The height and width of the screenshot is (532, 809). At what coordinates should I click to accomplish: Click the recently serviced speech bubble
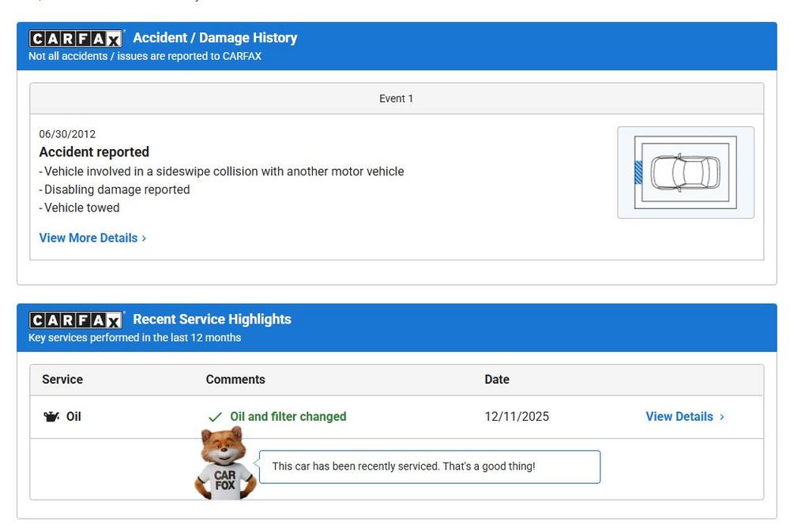tap(429, 466)
